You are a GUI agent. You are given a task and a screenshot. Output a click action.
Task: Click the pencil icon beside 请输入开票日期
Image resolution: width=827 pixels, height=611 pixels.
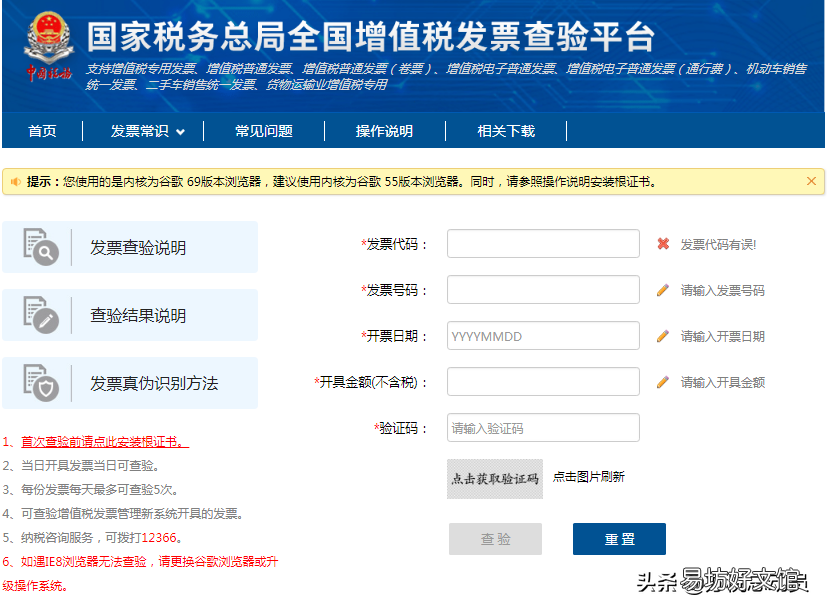tap(663, 336)
